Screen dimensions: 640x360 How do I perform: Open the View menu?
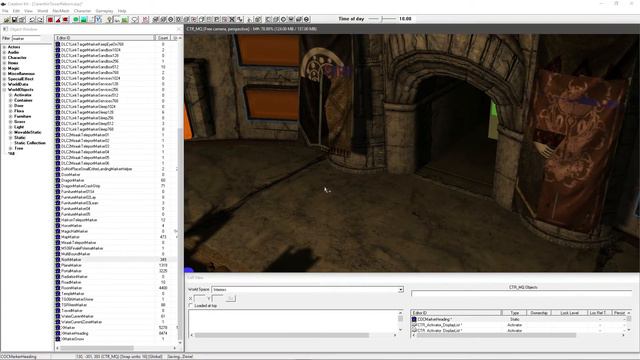click(28, 11)
